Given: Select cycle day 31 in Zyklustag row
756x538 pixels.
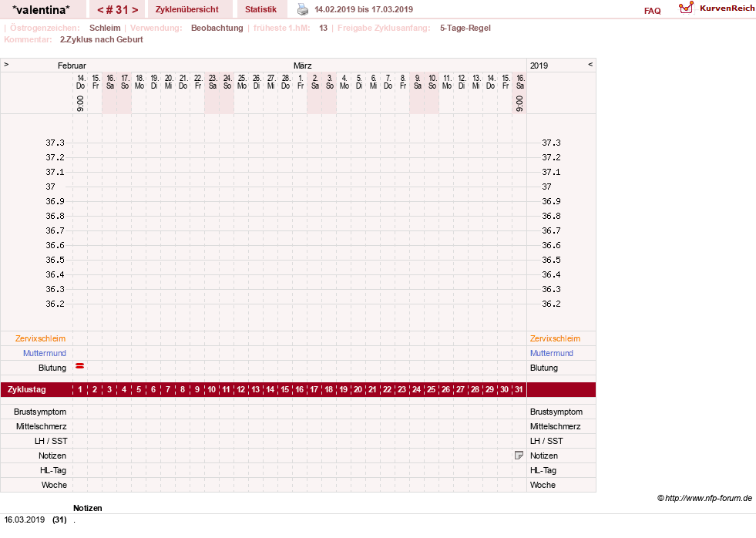Looking at the screenshot, I should pos(519,389).
